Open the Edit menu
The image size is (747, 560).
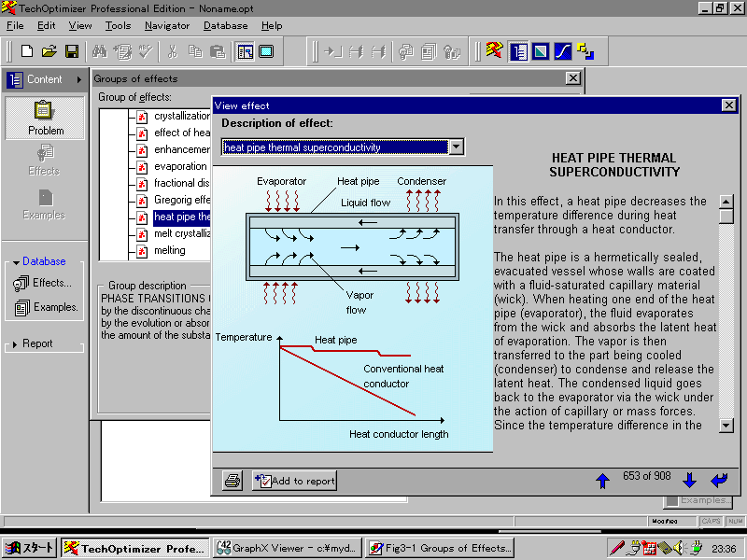point(46,26)
